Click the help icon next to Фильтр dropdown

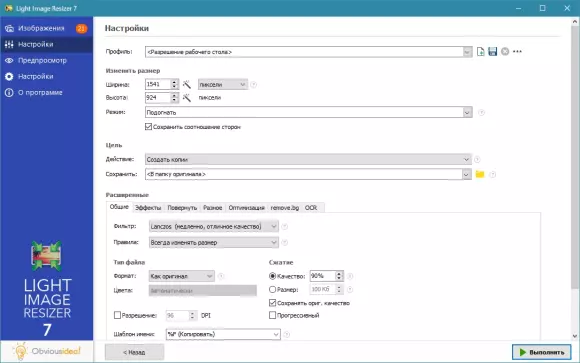[x=284, y=226]
